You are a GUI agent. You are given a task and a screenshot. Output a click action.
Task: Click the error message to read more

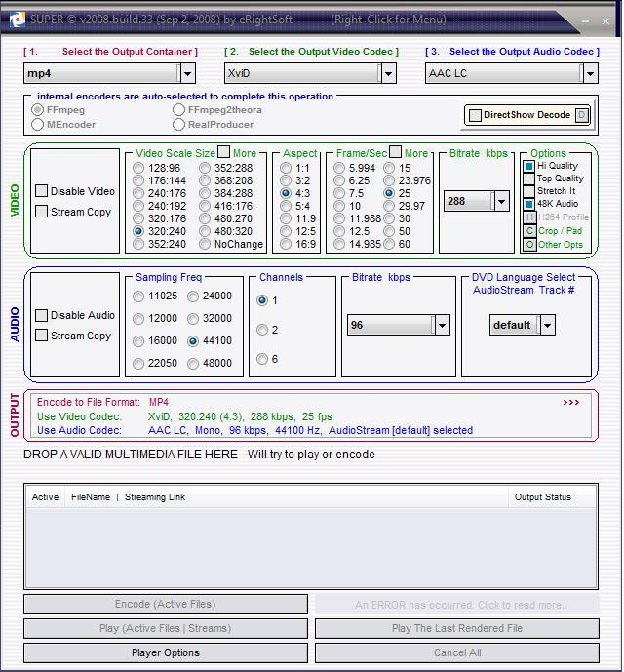457,605
